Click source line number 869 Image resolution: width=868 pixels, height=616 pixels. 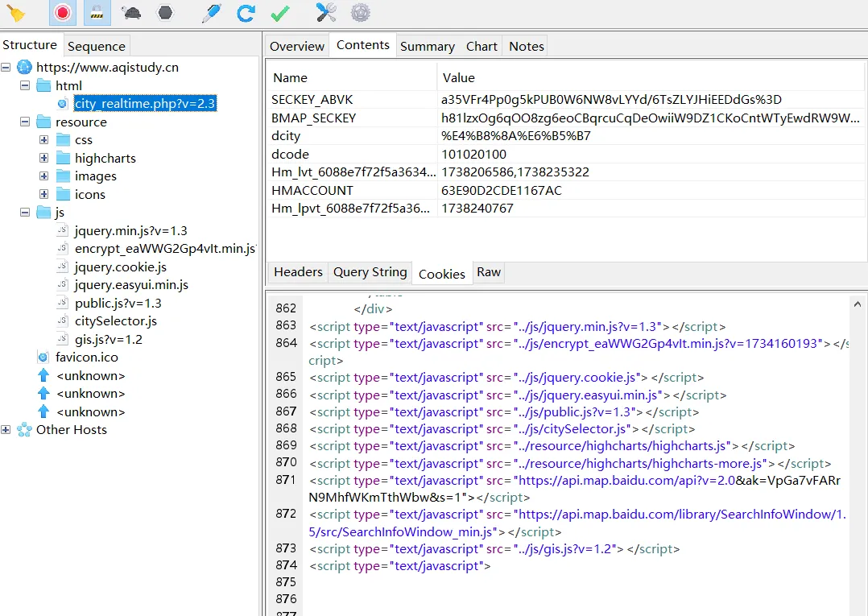point(286,445)
